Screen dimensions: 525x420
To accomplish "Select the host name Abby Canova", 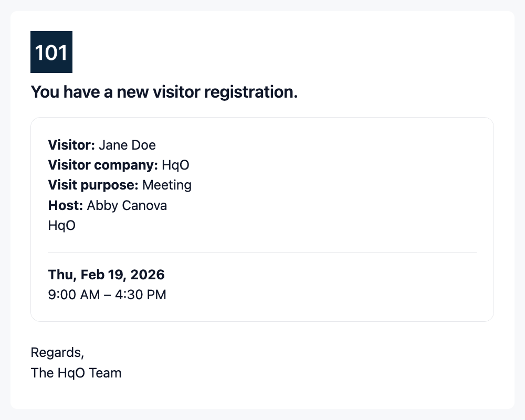I will [x=127, y=205].
